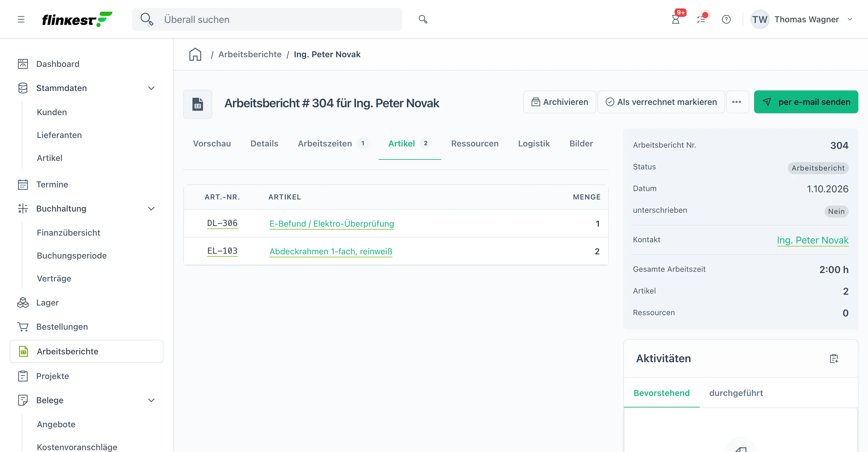The image size is (868, 452).
Task: Open article number EL-103
Action: pyautogui.click(x=222, y=251)
